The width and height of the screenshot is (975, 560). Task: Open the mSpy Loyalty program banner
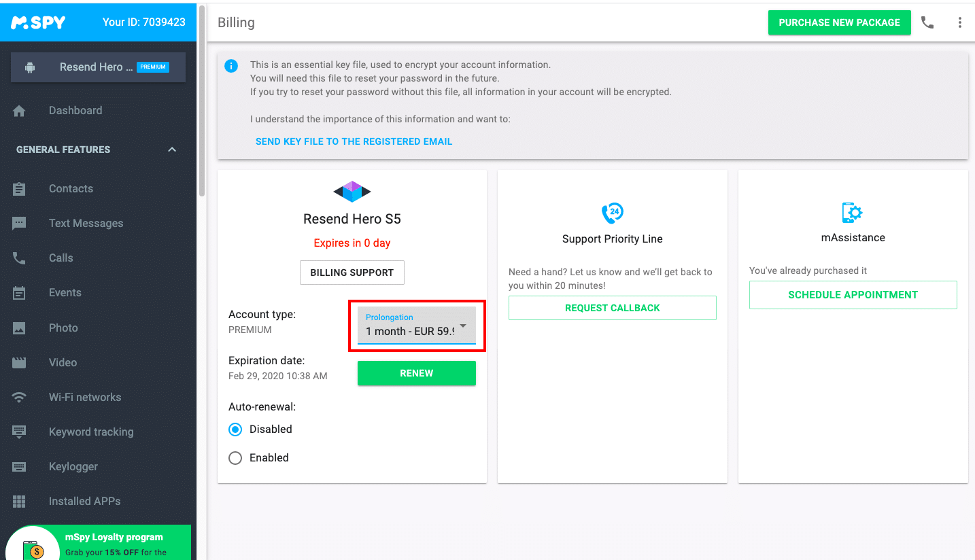click(98, 544)
